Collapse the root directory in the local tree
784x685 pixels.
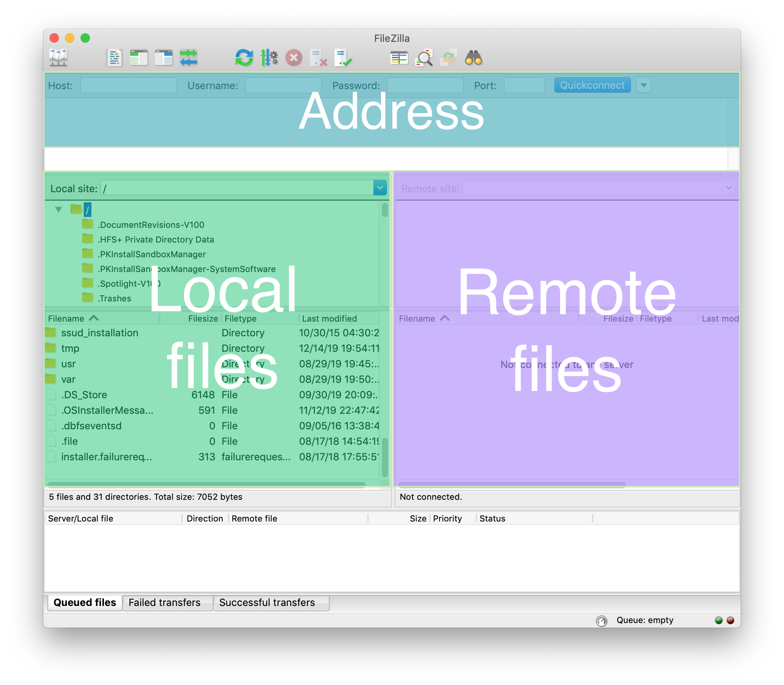click(x=58, y=209)
